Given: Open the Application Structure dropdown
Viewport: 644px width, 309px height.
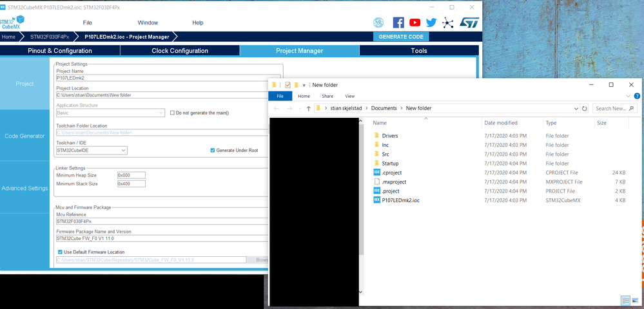Looking at the screenshot, I should tap(161, 113).
